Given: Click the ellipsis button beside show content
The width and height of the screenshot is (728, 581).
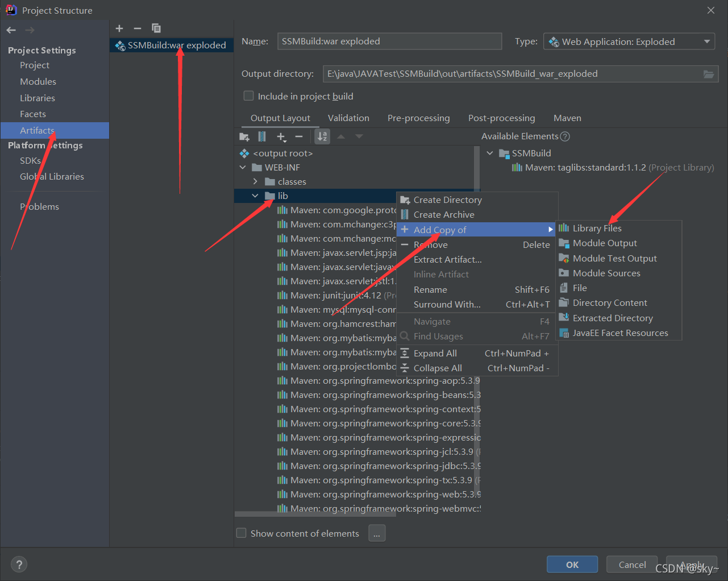Looking at the screenshot, I should click(x=377, y=533).
